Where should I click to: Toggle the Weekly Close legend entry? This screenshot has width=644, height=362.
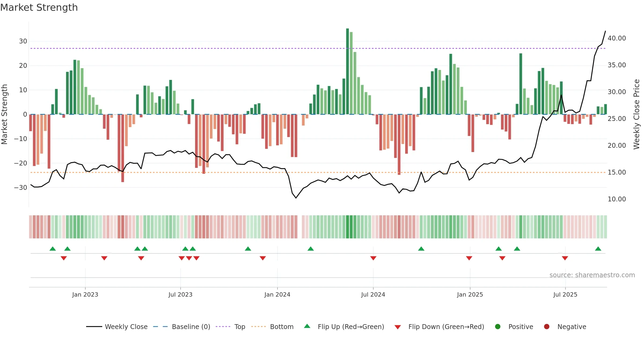[126, 327]
